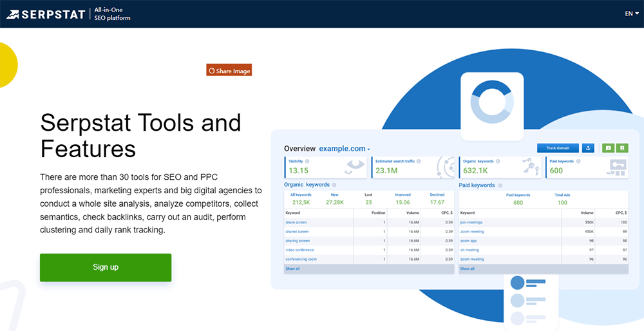The height and width of the screenshot is (331, 644).
Task: Open the "zoom app" paid keyword link
Action: click(469, 241)
